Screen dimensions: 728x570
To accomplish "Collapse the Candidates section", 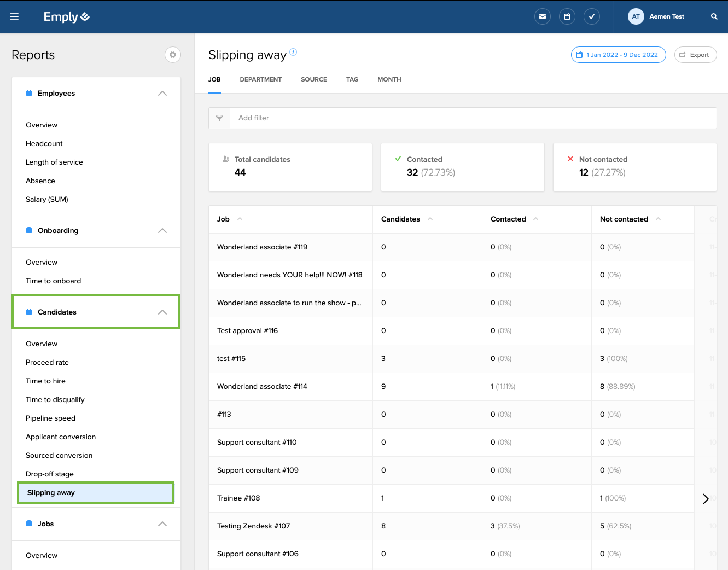I will pyautogui.click(x=162, y=312).
